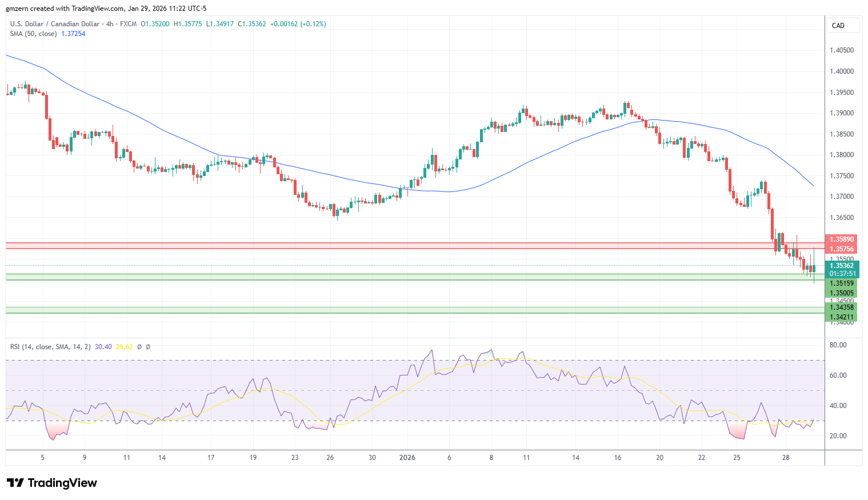Click the green price tag 1.34358
The width and height of the screenshot is (868, 500).
[842, 307]
